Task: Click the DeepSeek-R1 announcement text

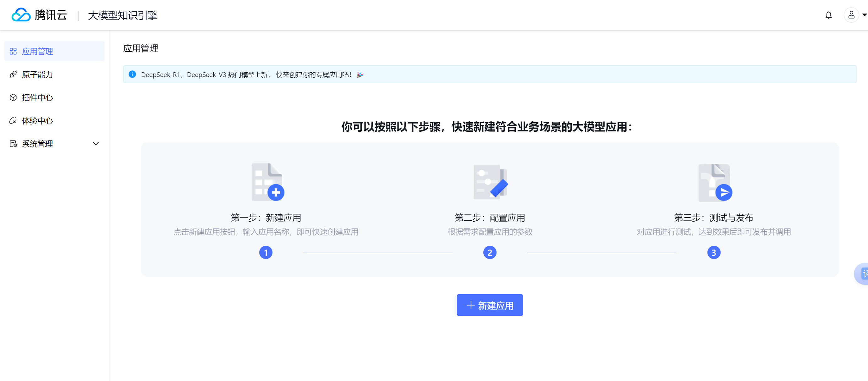Action: coord(246,75)
